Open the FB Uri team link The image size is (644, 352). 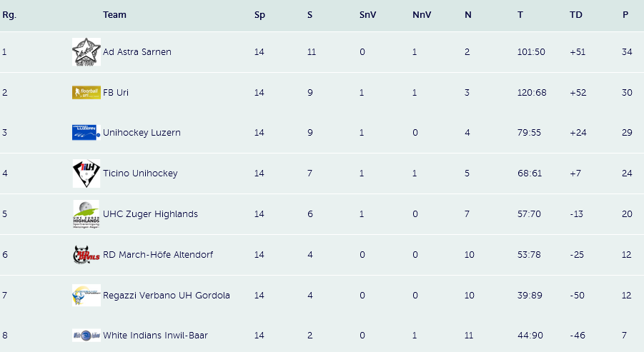[115, 92]
